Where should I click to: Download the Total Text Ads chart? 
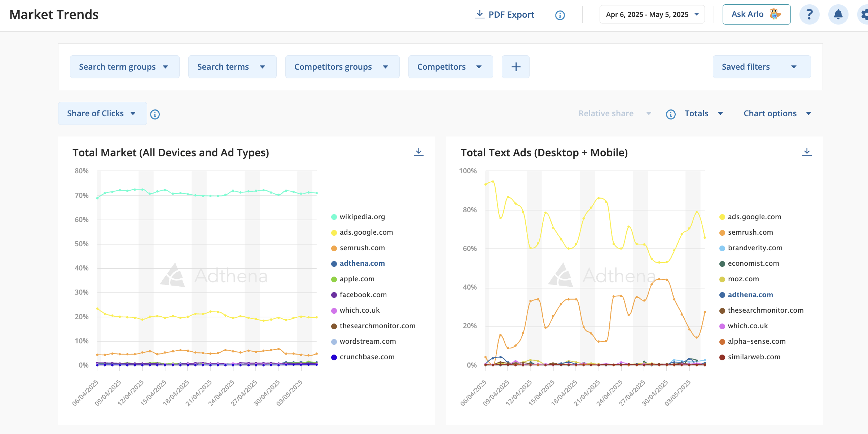[x=807, y=152]
